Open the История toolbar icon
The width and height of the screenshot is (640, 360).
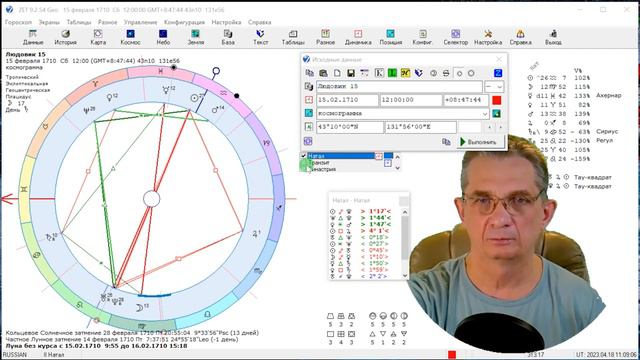point(65,37)
